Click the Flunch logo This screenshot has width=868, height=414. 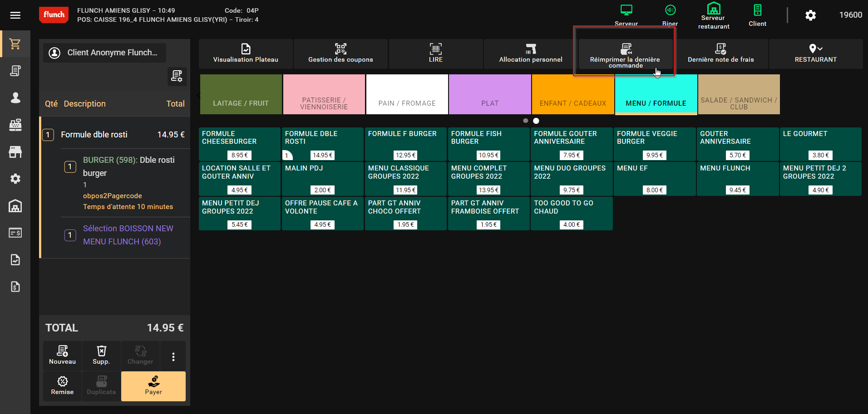click(54, 15)
